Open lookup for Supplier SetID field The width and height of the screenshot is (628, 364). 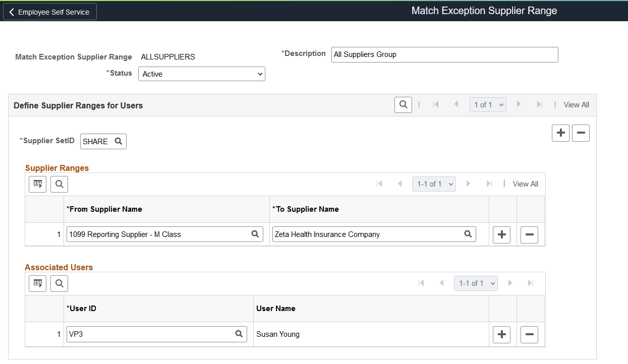(119, 142)
